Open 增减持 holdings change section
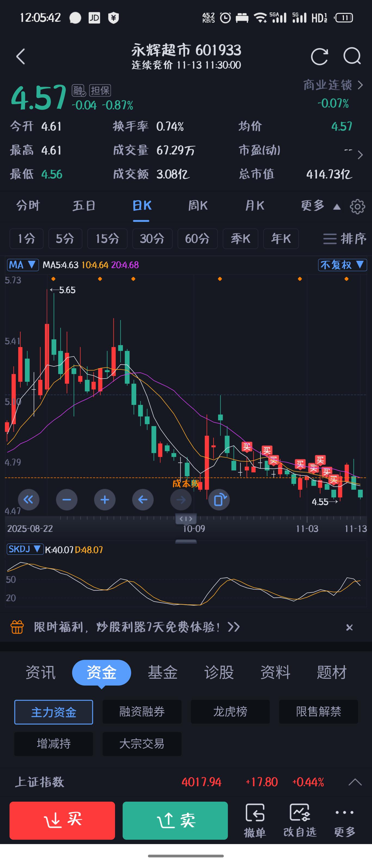Image resolution: width=372 pixels, height=868 pixels. tap(54, 744)
